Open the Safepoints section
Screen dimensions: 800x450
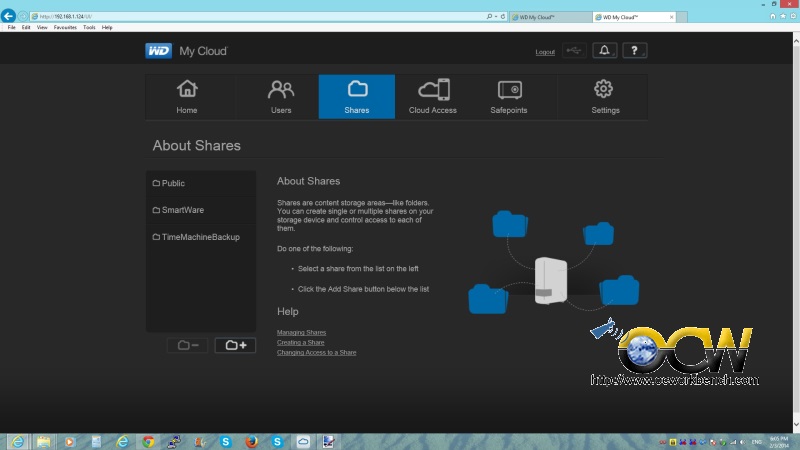point(509,97)
